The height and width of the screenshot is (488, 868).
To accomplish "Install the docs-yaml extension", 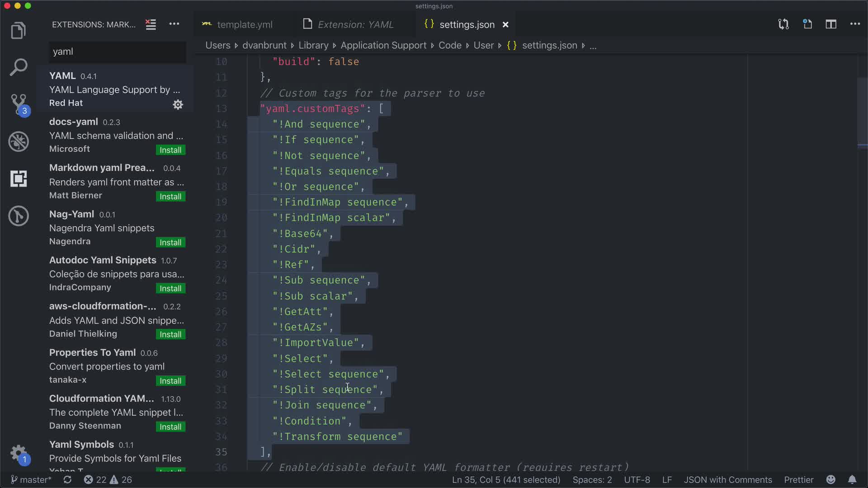I will click(170, 150).
